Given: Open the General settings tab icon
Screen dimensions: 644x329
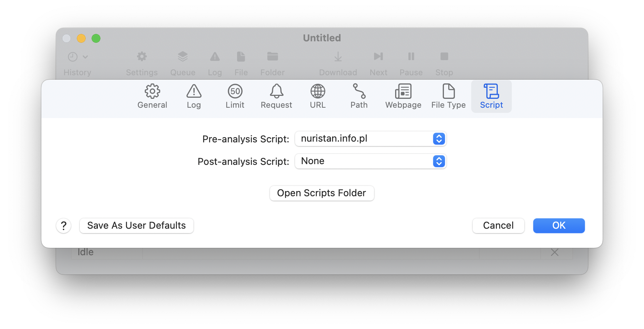Looking at the screenshot, I should [x=152, y=91].
